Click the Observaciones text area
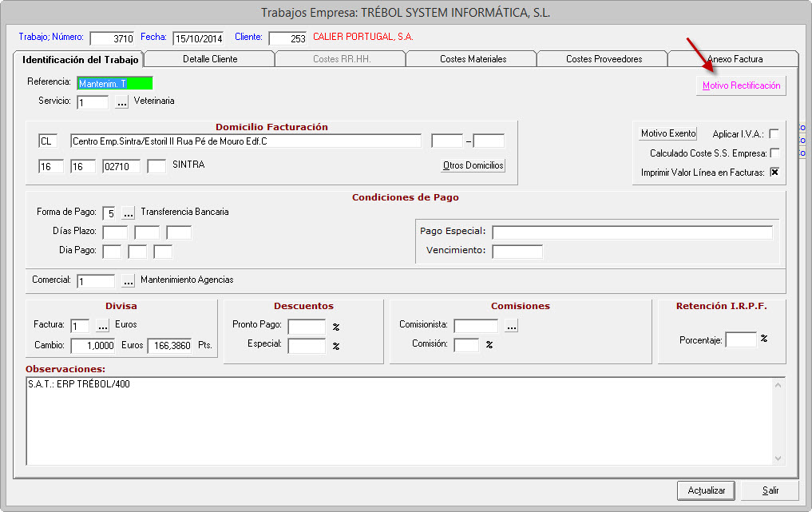The width and height of the screenshot is (812, 512). click(399, 421)
